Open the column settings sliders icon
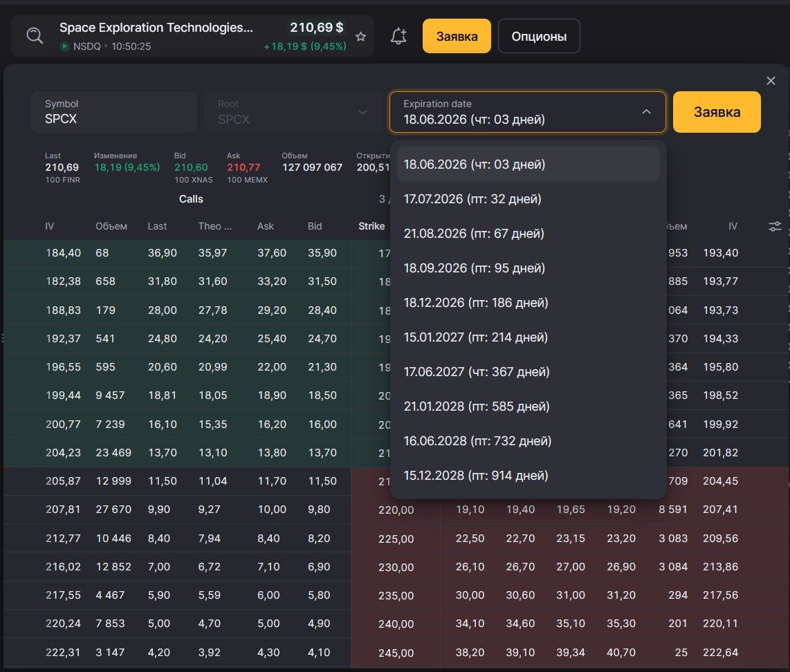790x672 pixels. click(775, 227)
